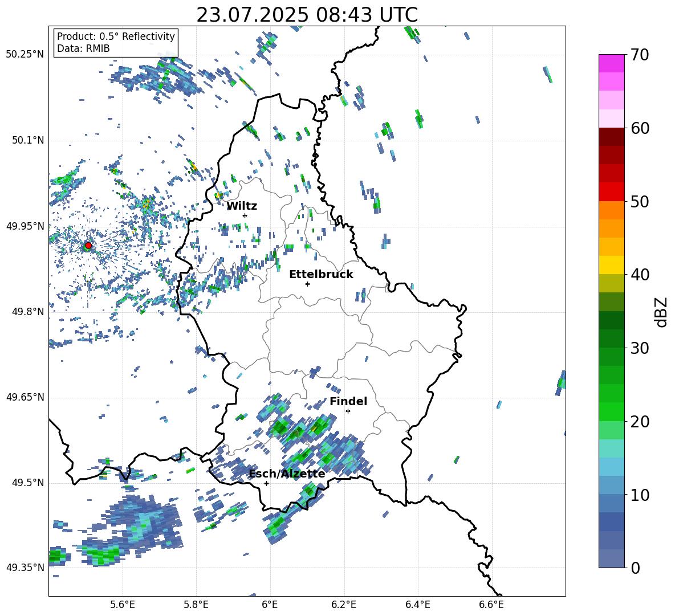
Task: Pick the magenta swatch at colorbar top
Action: pyautogui.click(x=611, y=63)
